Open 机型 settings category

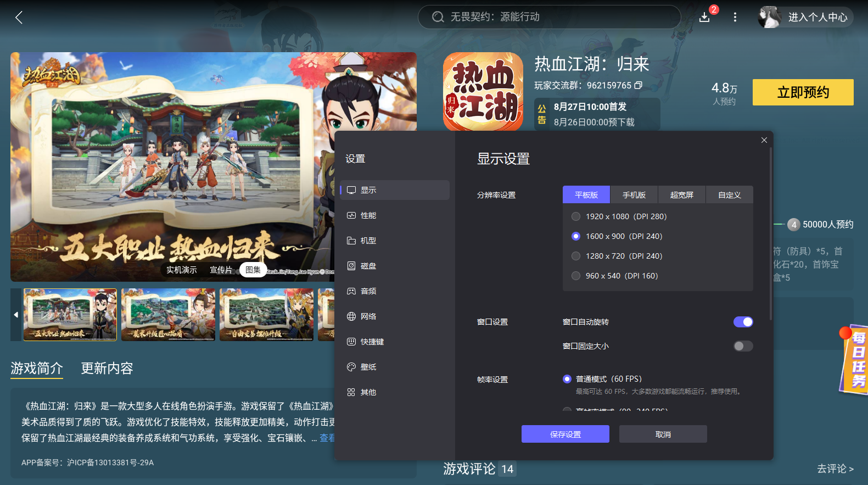395,241
